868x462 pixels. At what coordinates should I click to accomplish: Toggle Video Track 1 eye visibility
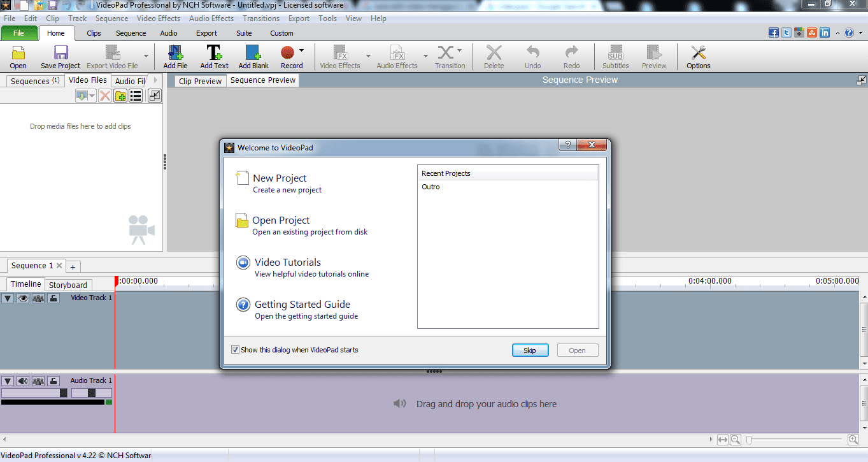23,298
